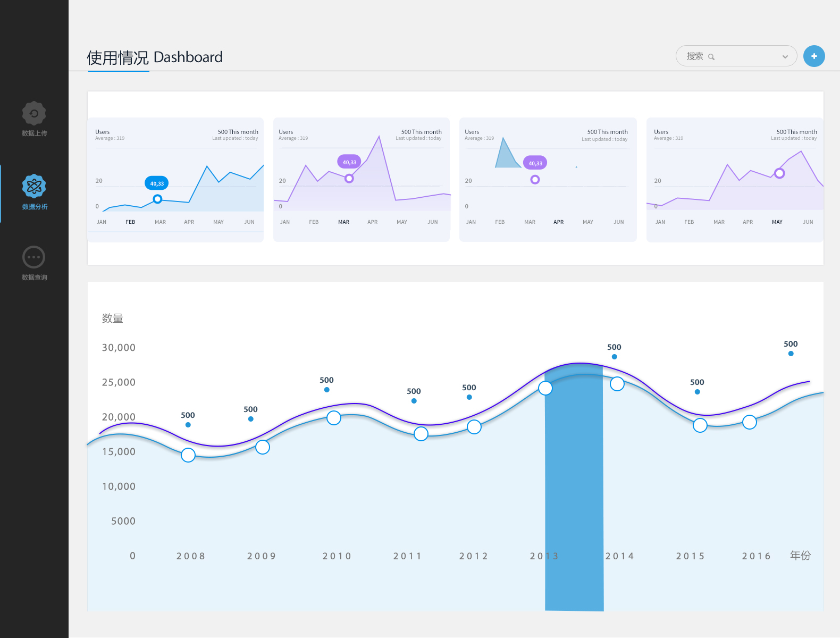Click the chart data point above 2008
This screenshot has height=638, width=840.
tap(188, 455)
